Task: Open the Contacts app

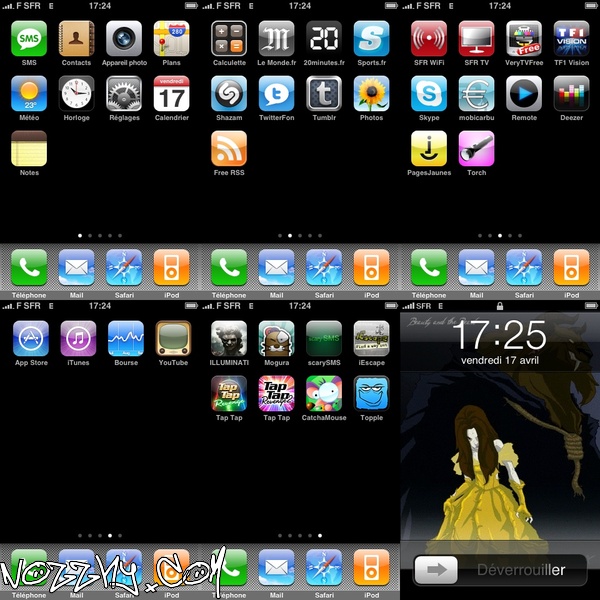Action: (x=77, y=39)
